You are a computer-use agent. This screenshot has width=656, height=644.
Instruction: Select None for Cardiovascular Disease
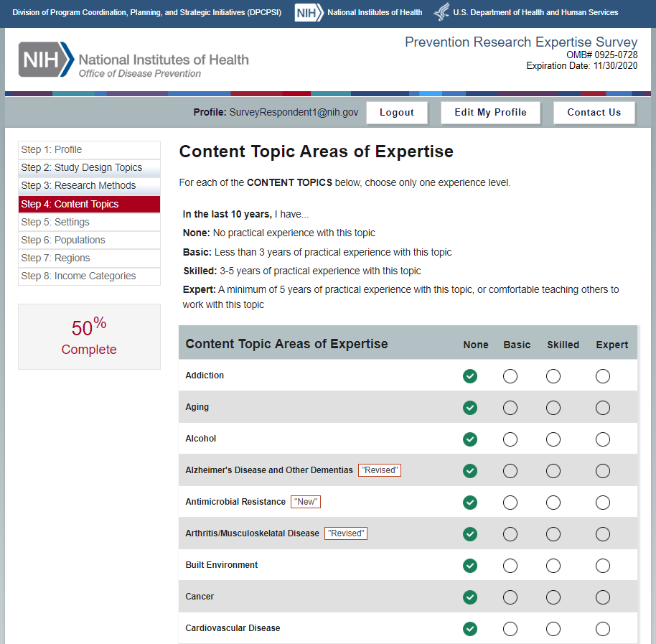[x=470, y=629]
